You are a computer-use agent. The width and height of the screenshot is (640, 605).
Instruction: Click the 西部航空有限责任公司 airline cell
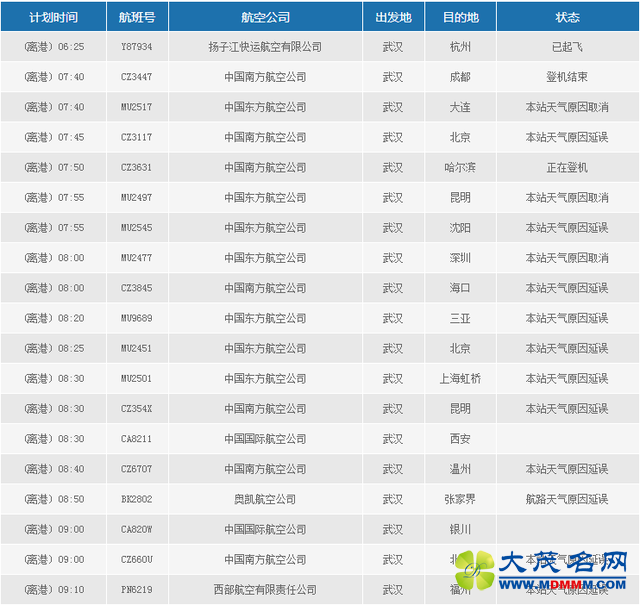click(x=265, y=590)
